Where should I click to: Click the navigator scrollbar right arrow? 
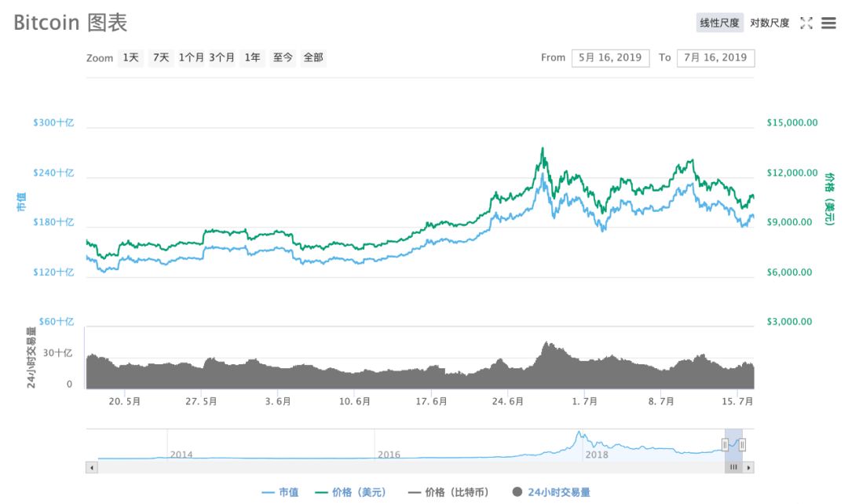click(x=748, y=467)
